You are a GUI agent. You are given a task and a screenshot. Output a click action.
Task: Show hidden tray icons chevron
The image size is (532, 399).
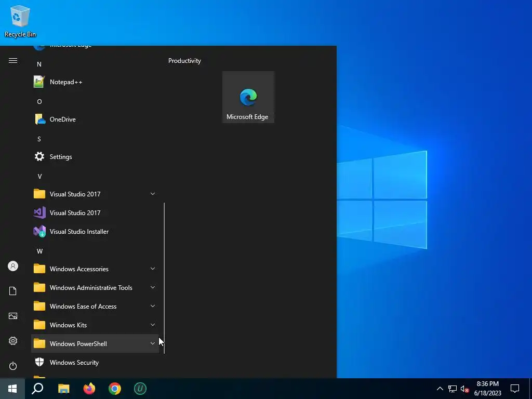(440, 389)
